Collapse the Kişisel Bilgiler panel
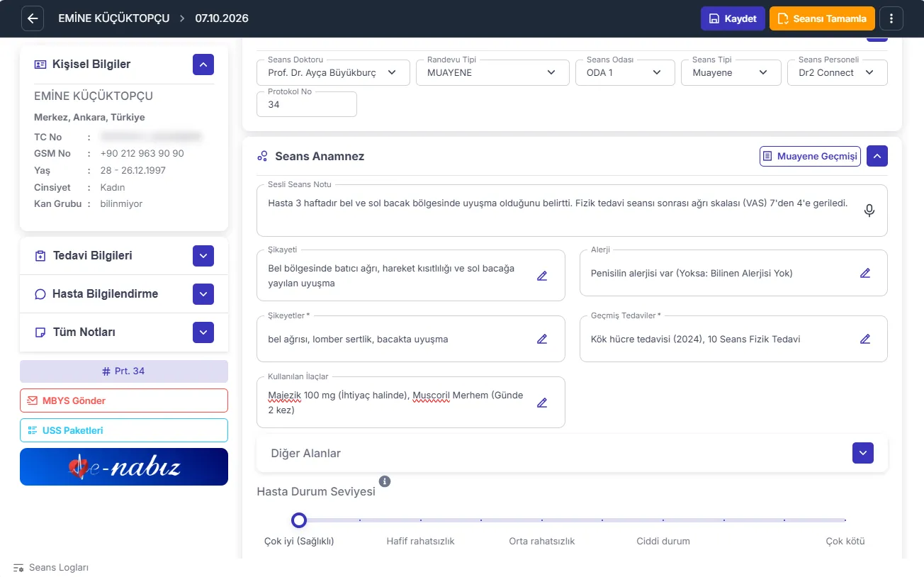Image resolution: width=924 pixels, height=577 pixels. (203, 65)
